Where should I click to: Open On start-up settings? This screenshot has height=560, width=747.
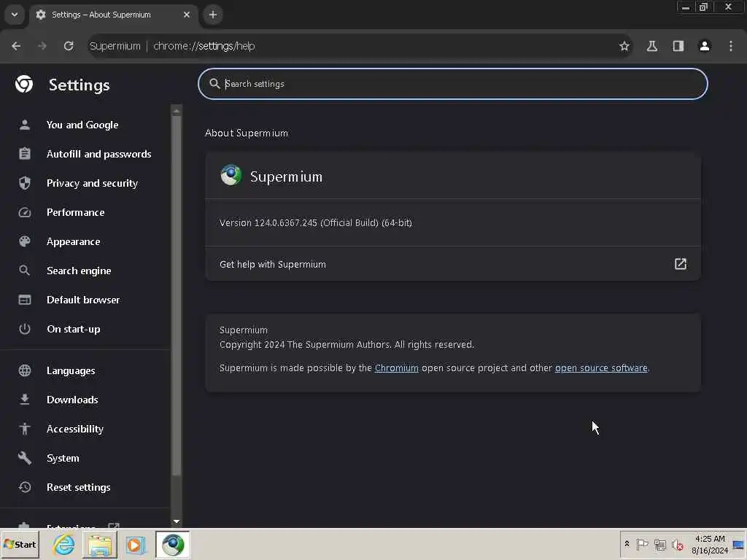74,329
